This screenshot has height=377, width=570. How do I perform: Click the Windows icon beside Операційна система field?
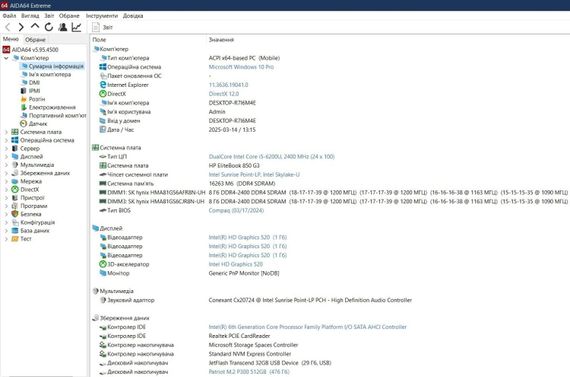[103, 67]
